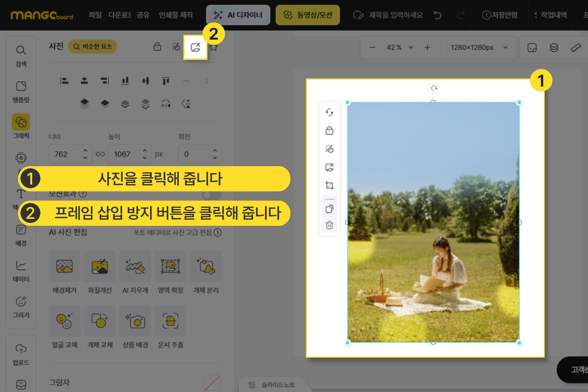The image size is (588, 392).
Task: Toggle the 보정효과 correction effect switch
Action: point(211,194)
